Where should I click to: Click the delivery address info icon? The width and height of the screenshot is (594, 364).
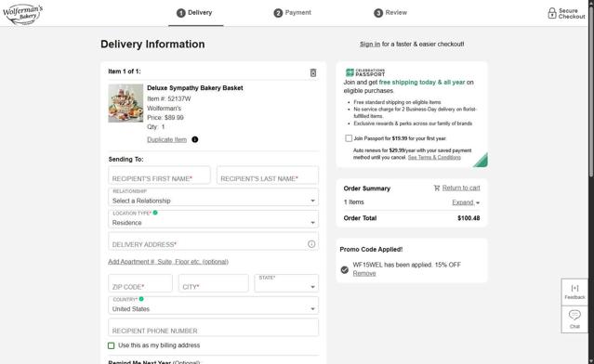coord(311,244)
